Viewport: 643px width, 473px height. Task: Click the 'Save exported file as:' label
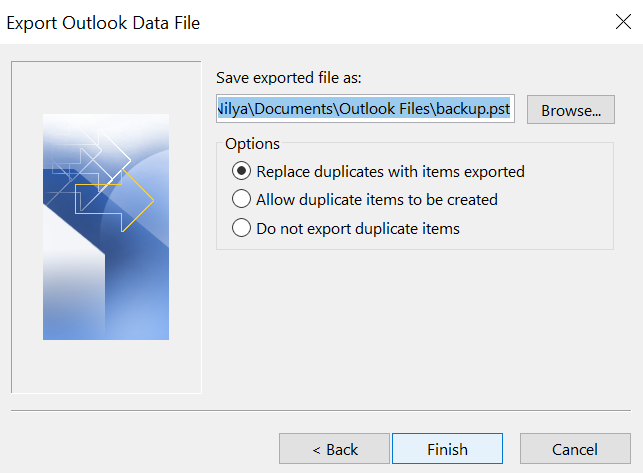click(289, 78)
